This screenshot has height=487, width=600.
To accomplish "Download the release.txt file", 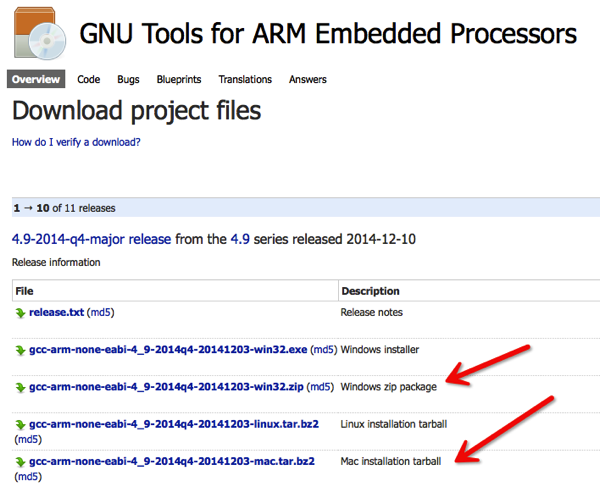I will 57,313.
